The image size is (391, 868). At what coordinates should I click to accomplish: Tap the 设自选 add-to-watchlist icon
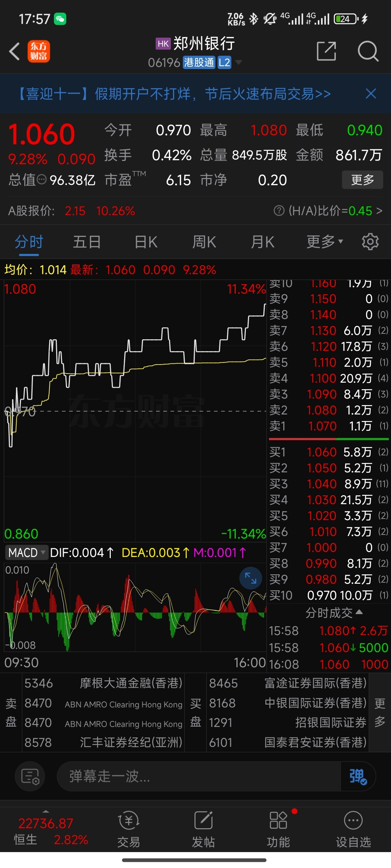(353, 829)
